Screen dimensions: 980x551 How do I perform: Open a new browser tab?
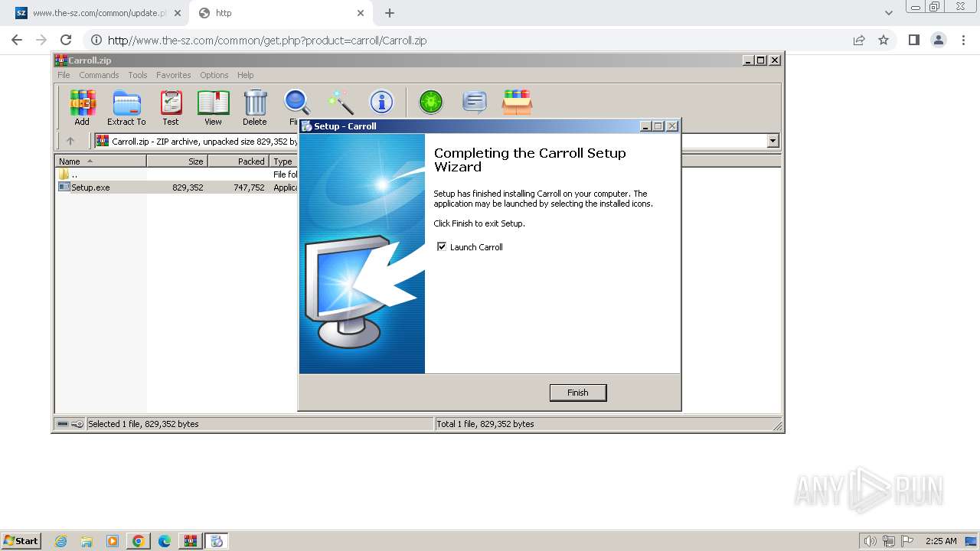[x=390, y=13]
